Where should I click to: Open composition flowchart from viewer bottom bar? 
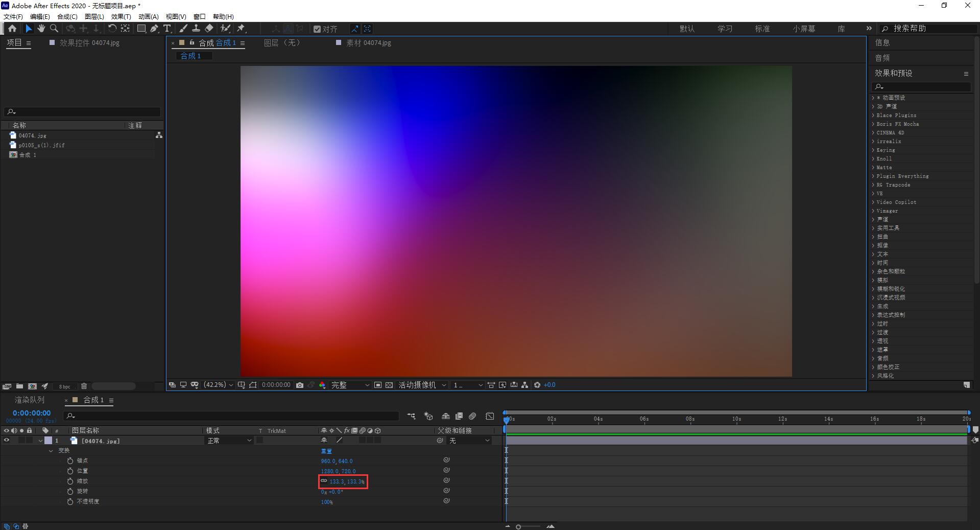(x=524, y=385)
